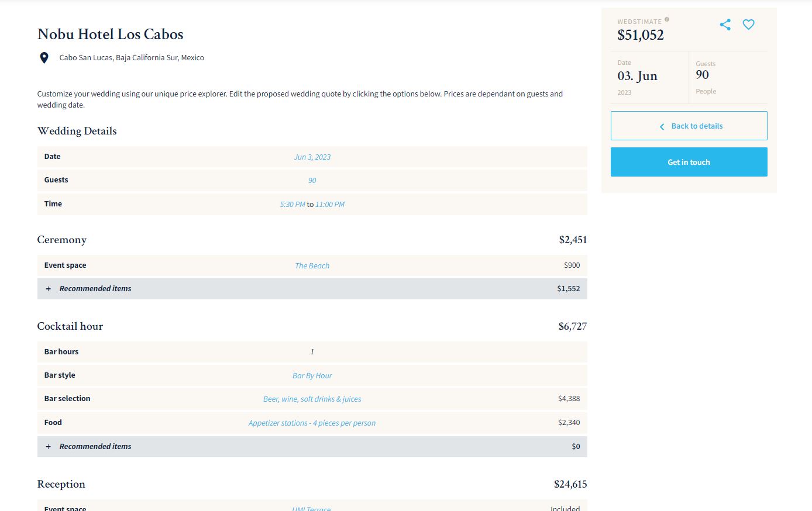
Task: Click the location pin icon
Action: coord(44,58)
